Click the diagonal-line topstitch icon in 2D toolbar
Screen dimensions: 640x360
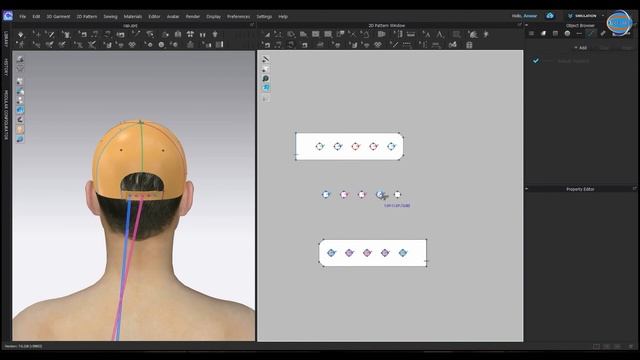coord(395,44)
